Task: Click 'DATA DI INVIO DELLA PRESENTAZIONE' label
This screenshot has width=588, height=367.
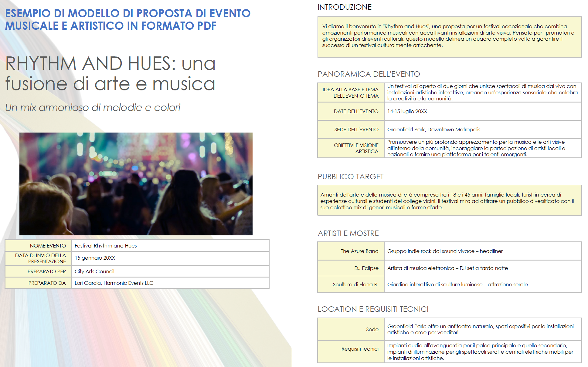Action: [39, 258]
